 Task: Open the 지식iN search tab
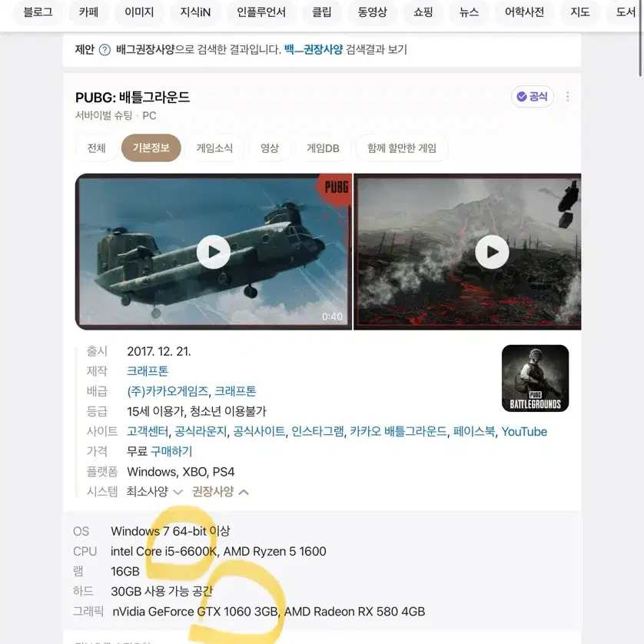click(195, 12)
